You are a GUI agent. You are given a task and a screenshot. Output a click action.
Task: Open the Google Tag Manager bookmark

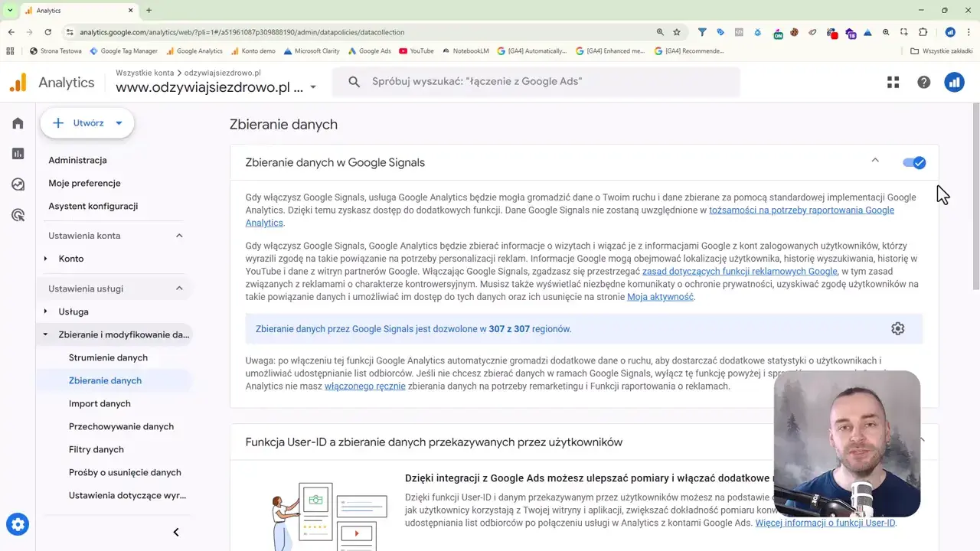pos(123,51)
